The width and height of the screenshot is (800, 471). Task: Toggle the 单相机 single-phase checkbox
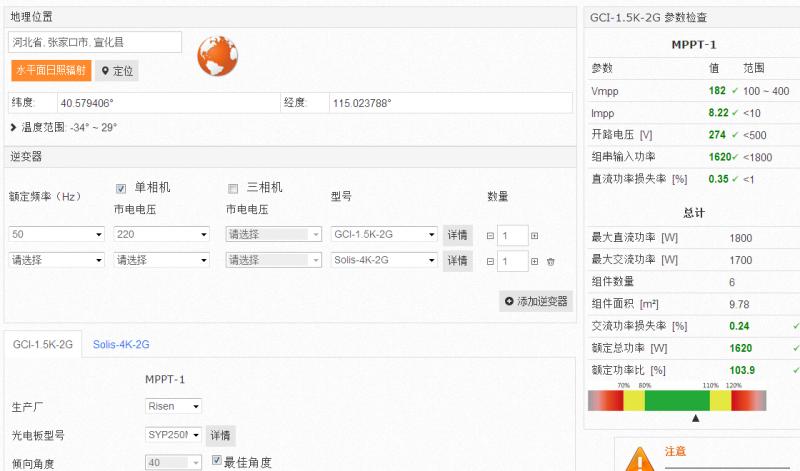click(x=122, y=188)
